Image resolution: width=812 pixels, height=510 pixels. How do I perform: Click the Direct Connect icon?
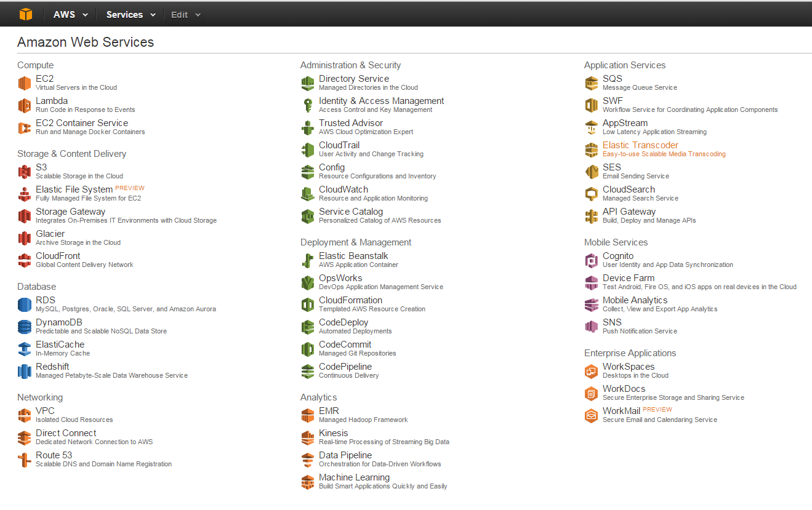(24, 437)
